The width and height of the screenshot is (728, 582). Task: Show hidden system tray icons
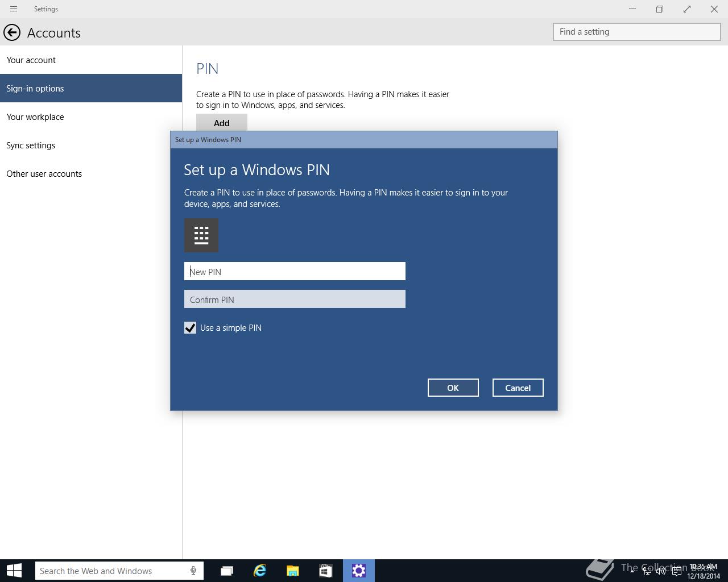(x=632, y=571)
